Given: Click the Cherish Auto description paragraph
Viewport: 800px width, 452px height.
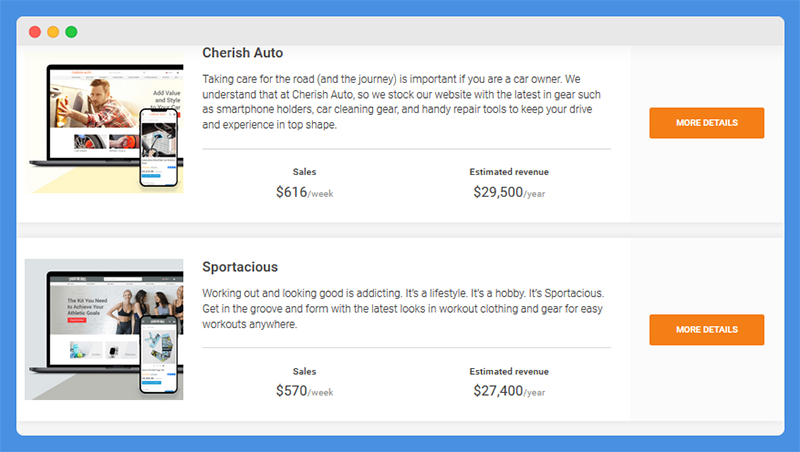Looking at the screenshot, I should (402, 102).
